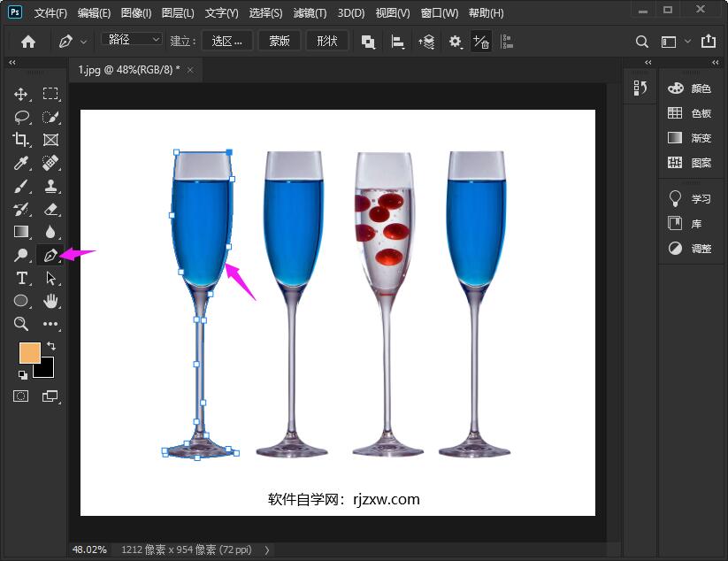This screenshot has width=728, height=561.
Task: Open the gear pen options
Action: tap(455, 42)
